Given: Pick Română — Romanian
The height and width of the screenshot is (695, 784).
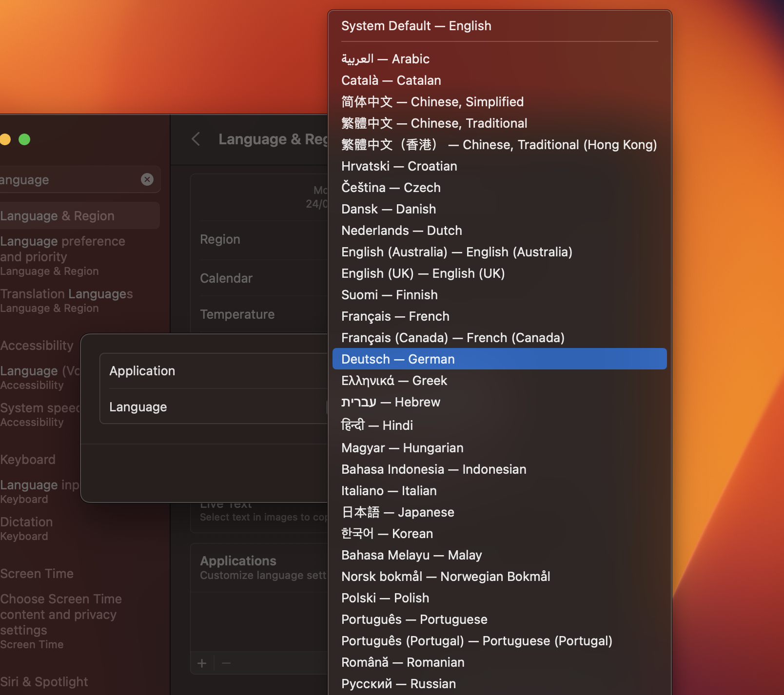Looking at the screenshot, I should (499, 662).
